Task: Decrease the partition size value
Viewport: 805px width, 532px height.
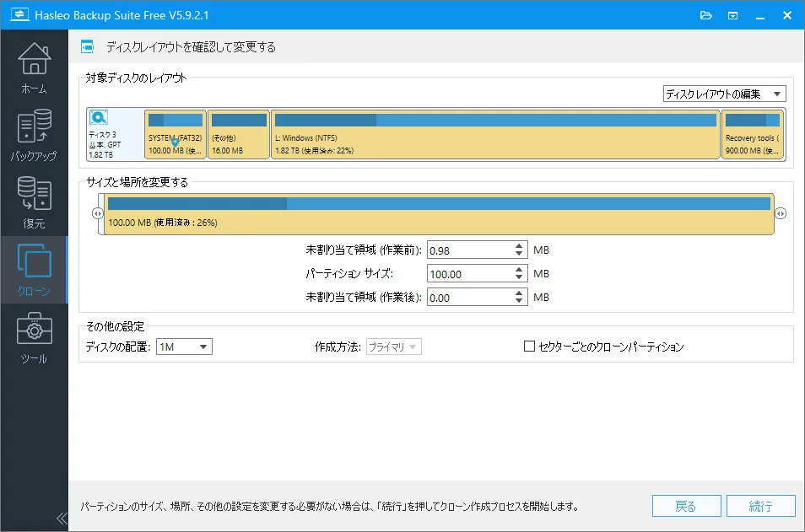Action: (x=519, y=277)
